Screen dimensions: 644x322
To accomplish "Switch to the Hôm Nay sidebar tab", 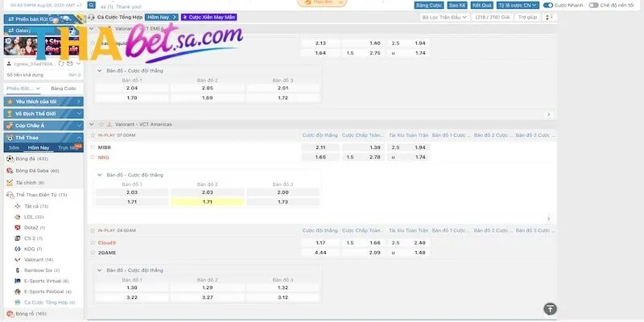I will [38, 148].
